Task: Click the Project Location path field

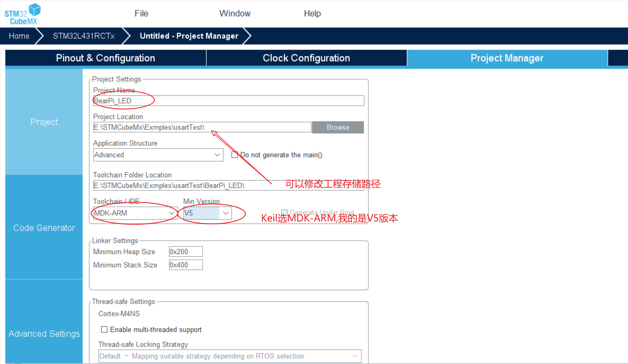Action: 202,127
